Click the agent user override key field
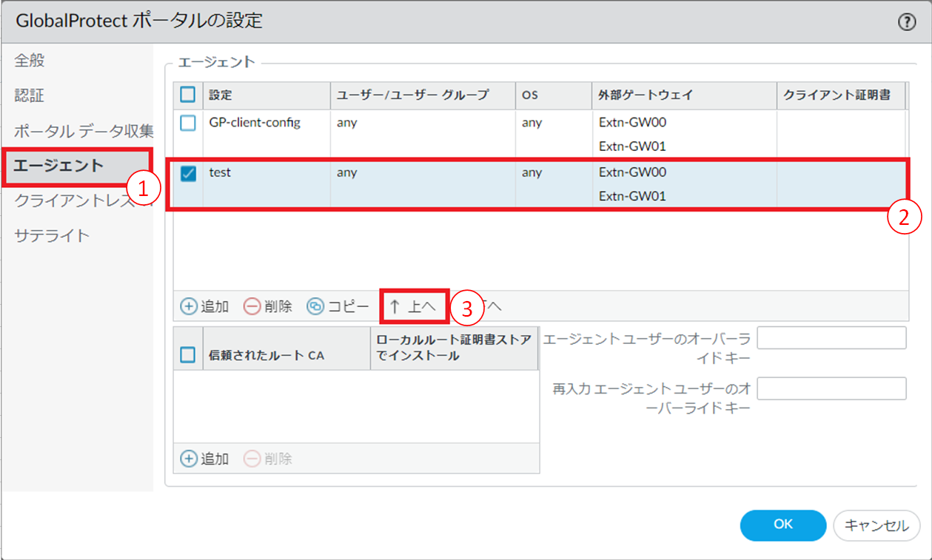 (831, 338)
